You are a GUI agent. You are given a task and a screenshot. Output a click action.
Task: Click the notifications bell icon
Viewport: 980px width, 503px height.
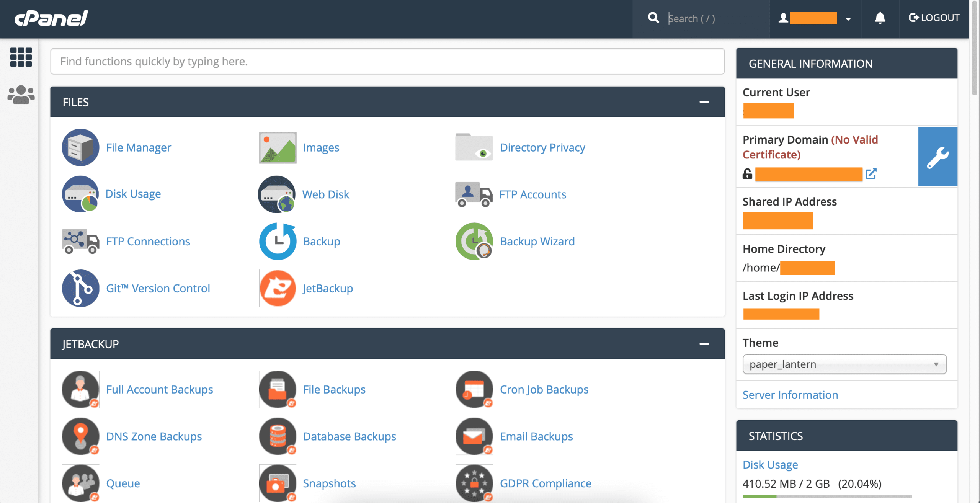[x=880, y=18]
